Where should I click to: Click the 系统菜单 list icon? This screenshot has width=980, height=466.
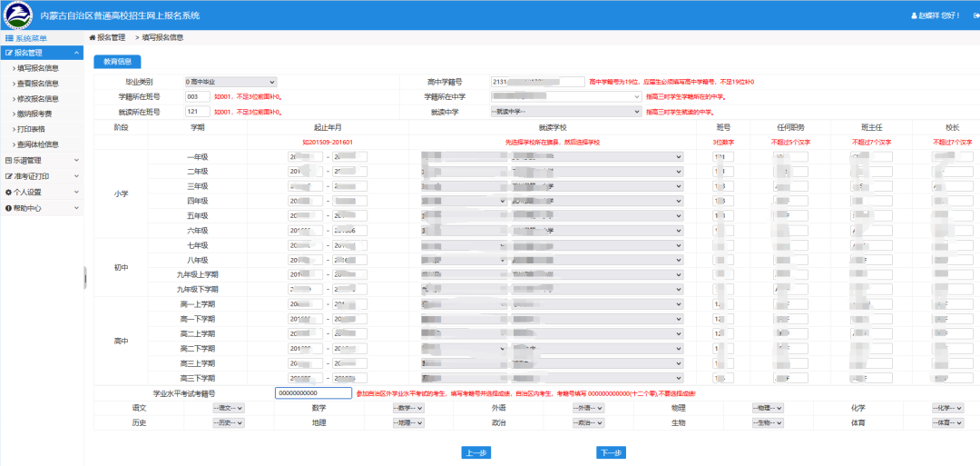(x=9, y=38)
